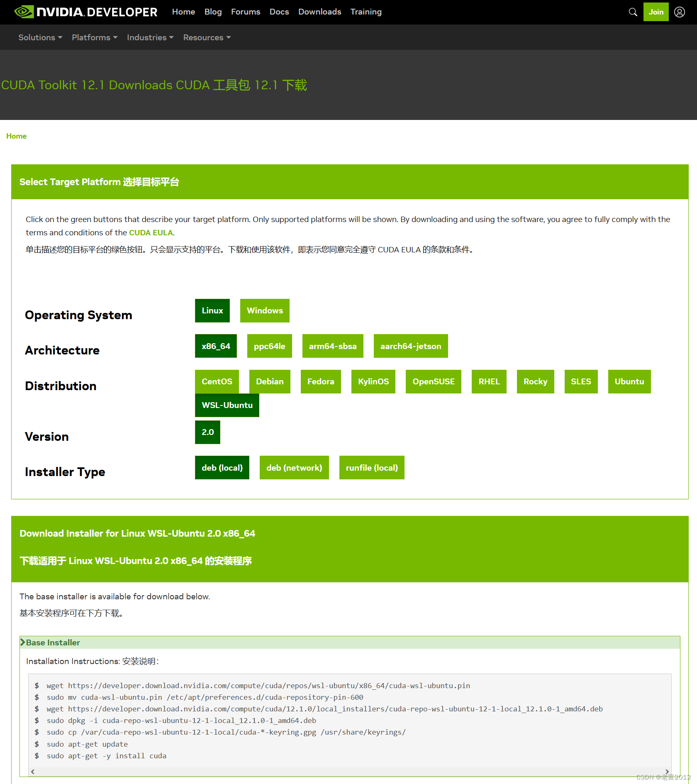The width and height of the screenshot is (697, 784).
Task: Select Linux operating system
Action: (x=212, y=310)
